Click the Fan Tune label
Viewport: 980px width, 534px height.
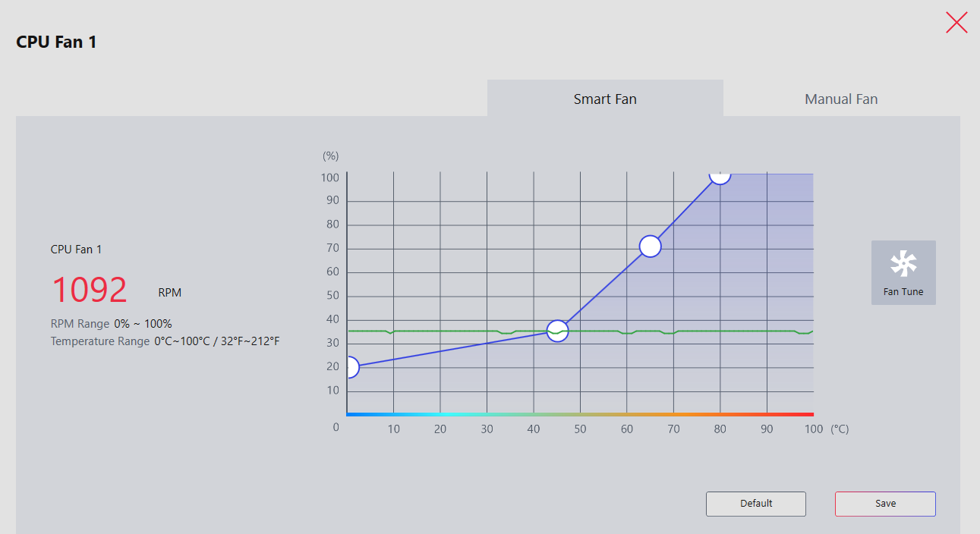[903, 291]
